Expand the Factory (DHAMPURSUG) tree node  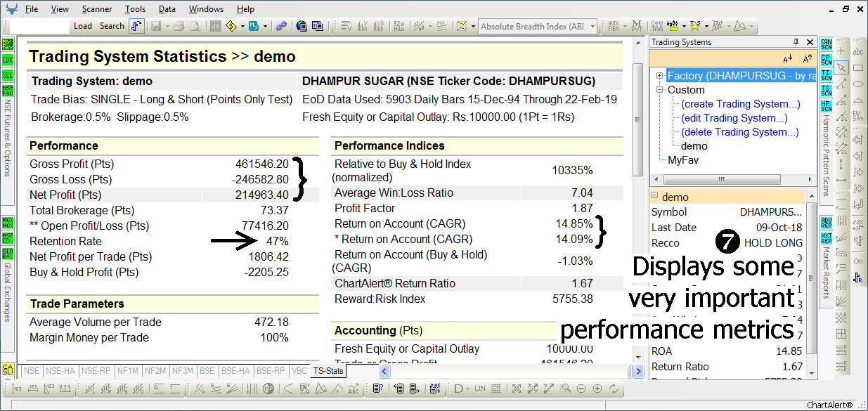[x=660, y=76]
